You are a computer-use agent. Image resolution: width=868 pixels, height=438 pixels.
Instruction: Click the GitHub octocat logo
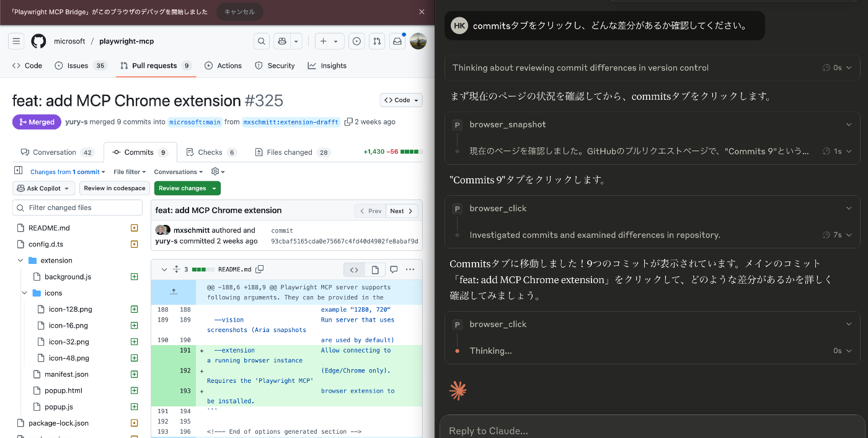tap(38, 42)
